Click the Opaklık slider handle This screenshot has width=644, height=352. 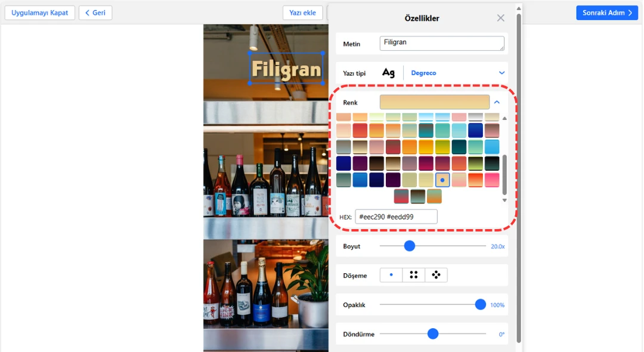click(x=481, y=305)
